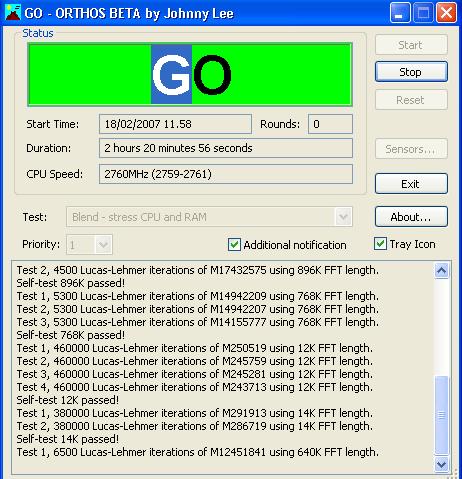Minimize the ORTHOS window
Screen dimensions: 462x479
tap(400, 13)
